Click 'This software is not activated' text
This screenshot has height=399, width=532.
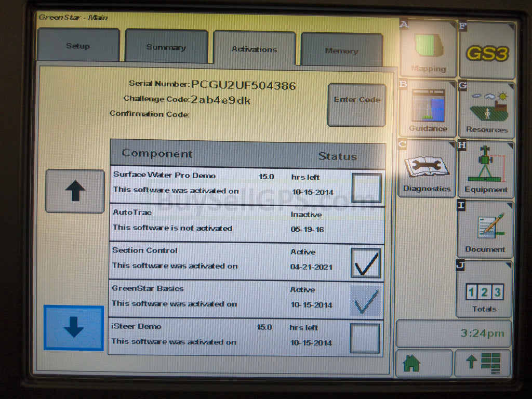pyautogui.click(x=172, y=228)
